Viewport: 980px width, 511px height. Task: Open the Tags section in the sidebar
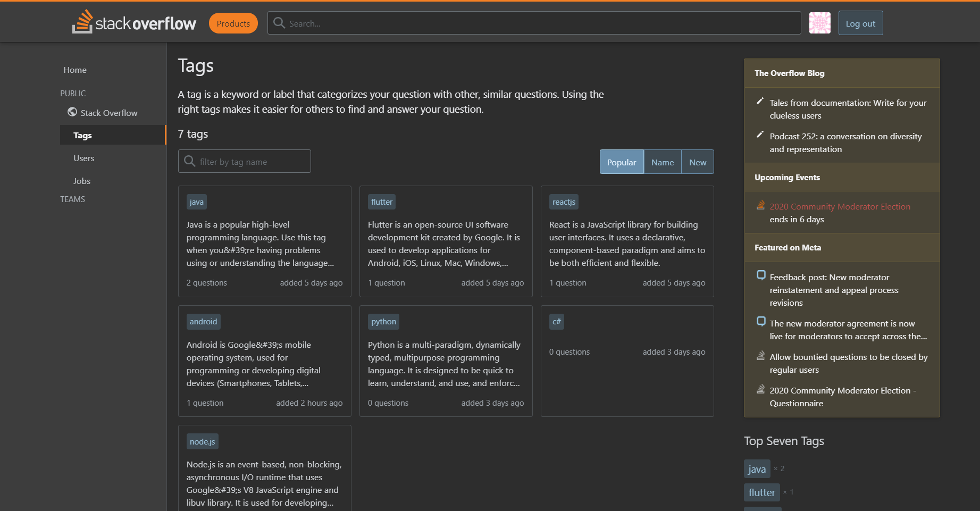click(x=82, y=135)
